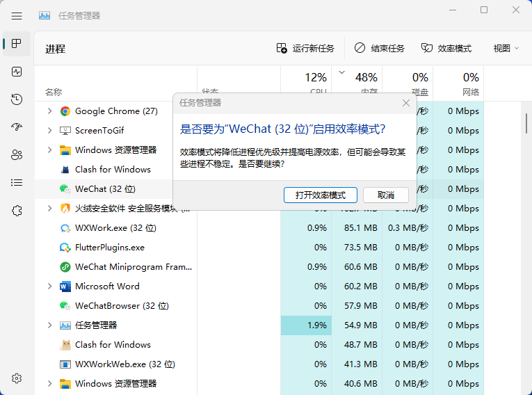Expand the first Windows 资源管理器 group
Screen dimensions: 532x395
(x=49, y=150)
